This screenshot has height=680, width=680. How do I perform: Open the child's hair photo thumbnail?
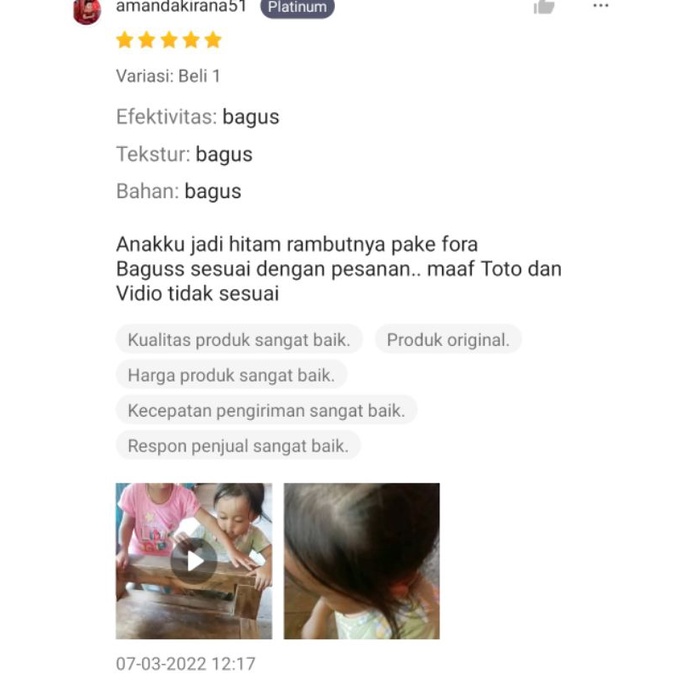pyautogui.click(x=362, y=561)
